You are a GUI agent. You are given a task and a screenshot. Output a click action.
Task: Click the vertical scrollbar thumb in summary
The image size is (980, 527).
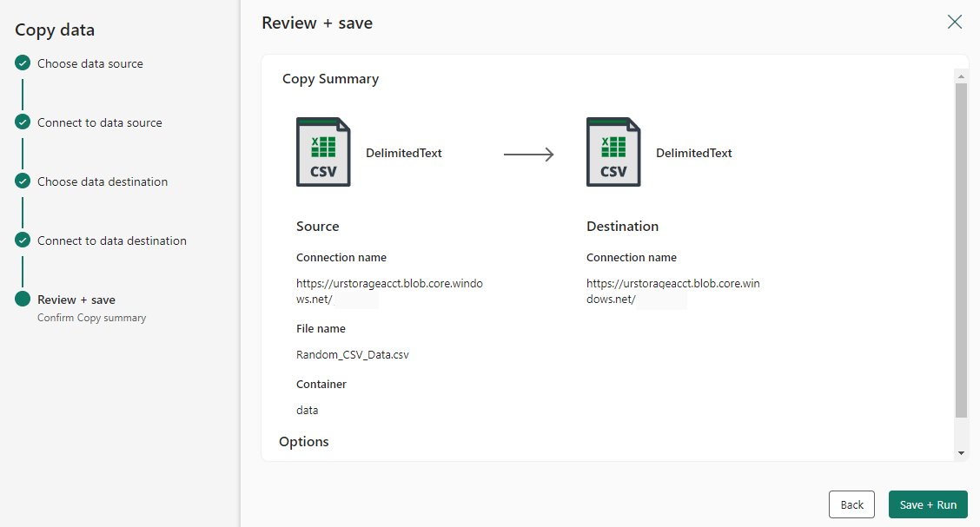point(961,250)
